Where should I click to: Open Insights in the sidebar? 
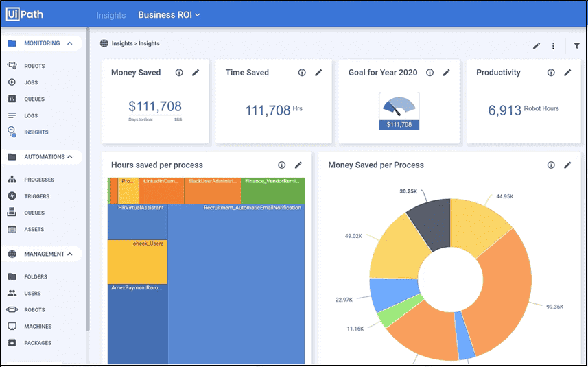(36, 132)
